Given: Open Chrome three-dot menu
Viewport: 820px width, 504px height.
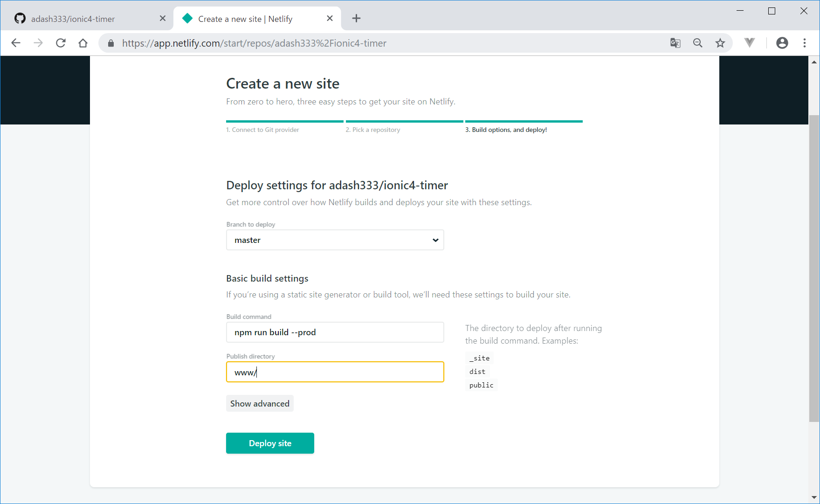Looking at the screenshot, I should point(805,43).
